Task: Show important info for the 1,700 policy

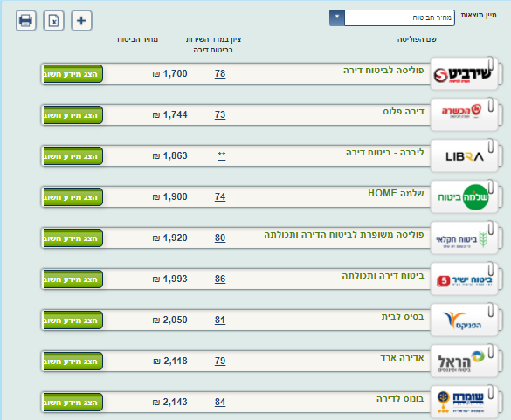Action: click(x=73, y=74)
